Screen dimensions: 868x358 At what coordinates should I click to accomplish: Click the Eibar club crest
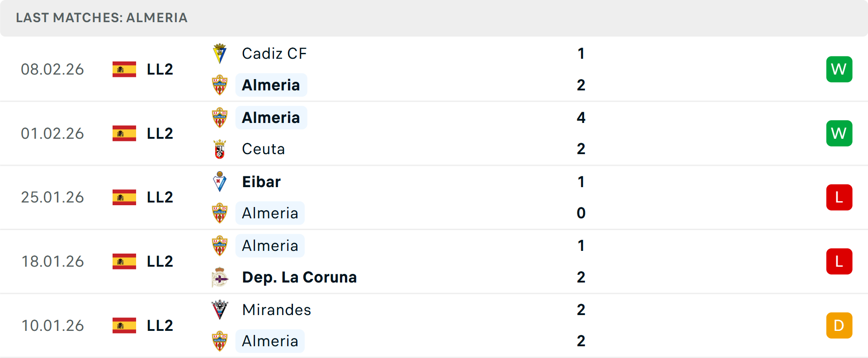(220, 182)
